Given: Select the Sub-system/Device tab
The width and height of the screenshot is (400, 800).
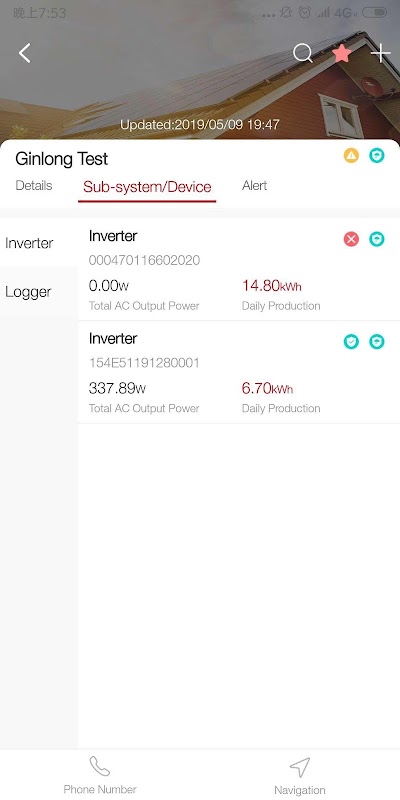Looking at the screenshot, I should (147, 187).
